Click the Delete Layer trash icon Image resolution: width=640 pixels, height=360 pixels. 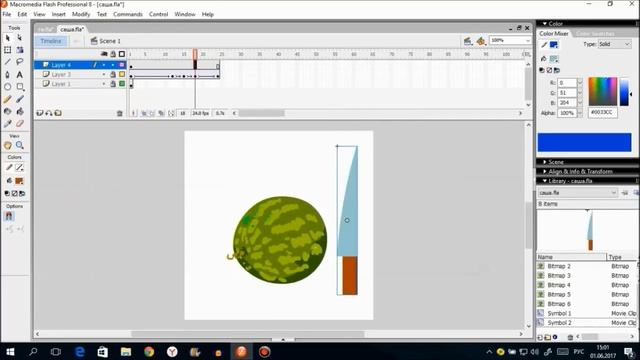120,113
